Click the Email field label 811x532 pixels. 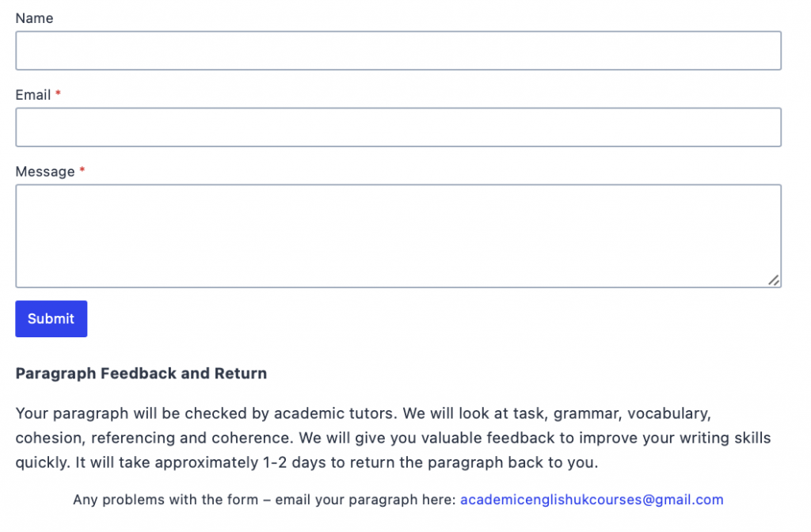point(33,95)
